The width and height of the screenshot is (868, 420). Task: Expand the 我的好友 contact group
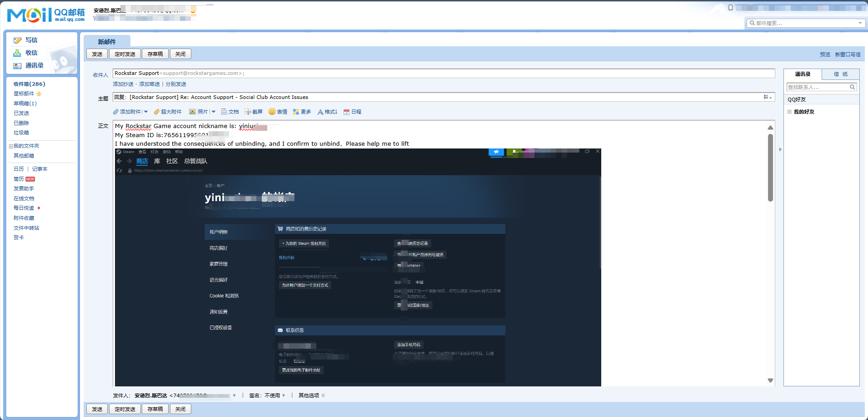coord(789,112)
